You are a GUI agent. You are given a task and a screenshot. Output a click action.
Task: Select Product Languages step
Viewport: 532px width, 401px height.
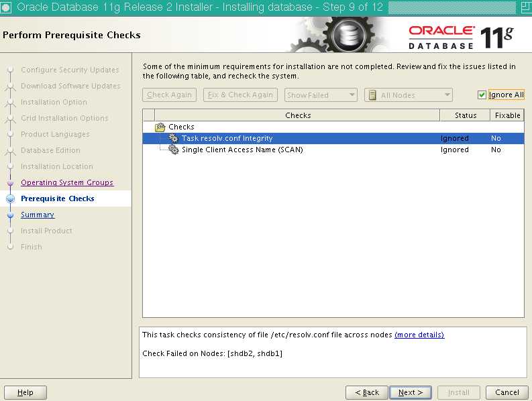tap(55, 134)
